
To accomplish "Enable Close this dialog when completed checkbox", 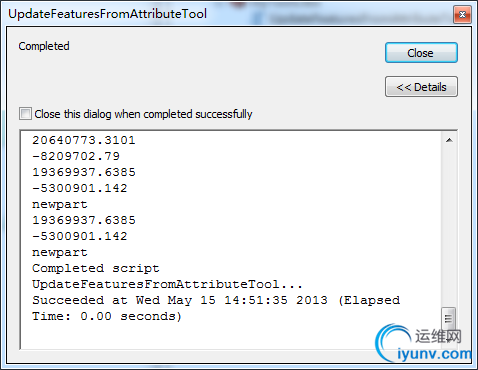I will pyautogui.click(x=25, y=114).
